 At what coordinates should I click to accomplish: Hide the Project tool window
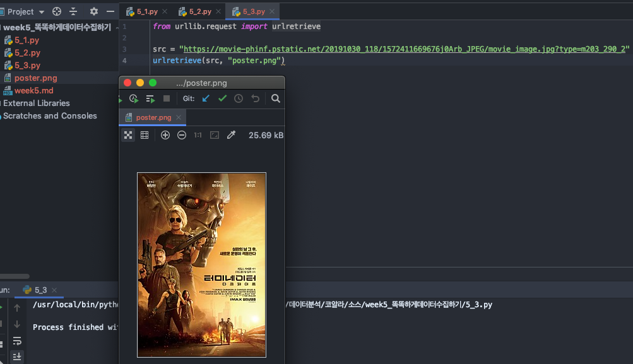(110, 12)
